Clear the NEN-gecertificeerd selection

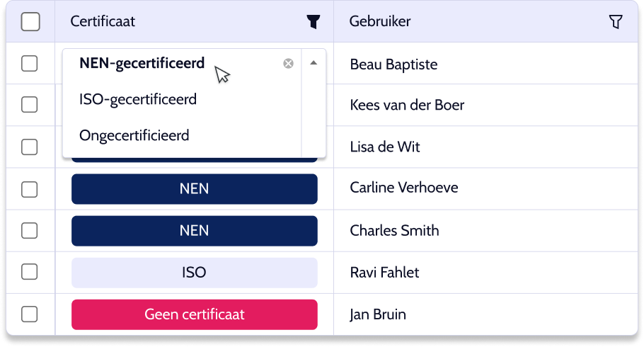click(x=288, y=64)
